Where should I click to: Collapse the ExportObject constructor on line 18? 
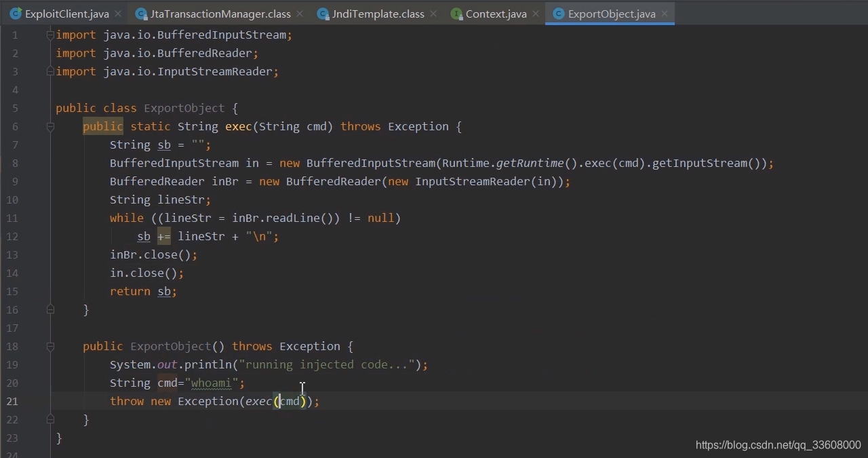point(50,346)
